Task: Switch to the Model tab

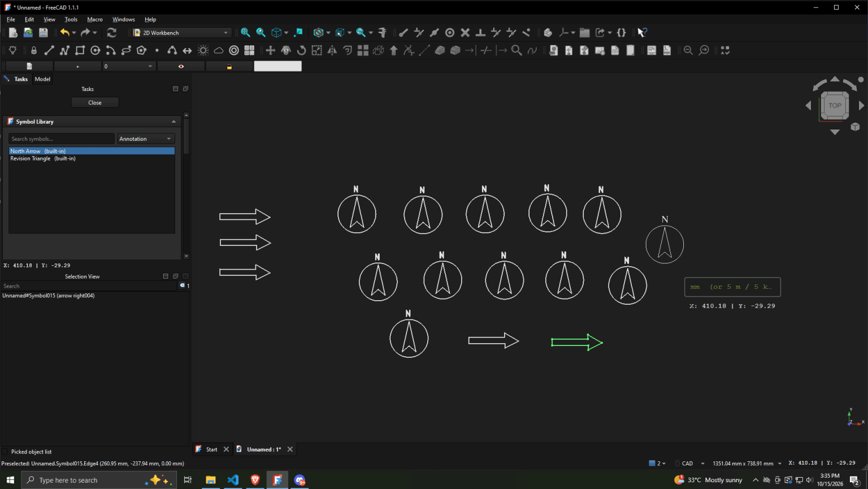Action: click(x=42, y=79)
